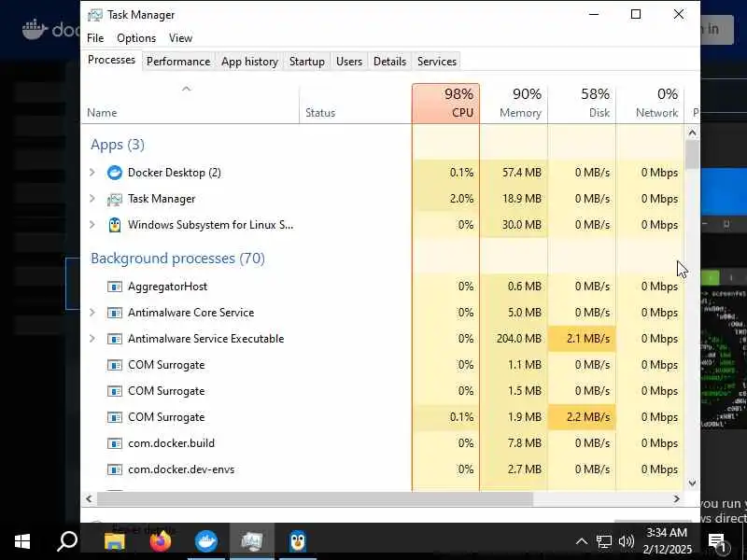Select the Background processes (70) group header
Image resolution: width=747 pixels, height=560 pixels.
click(x=177, y=259)
